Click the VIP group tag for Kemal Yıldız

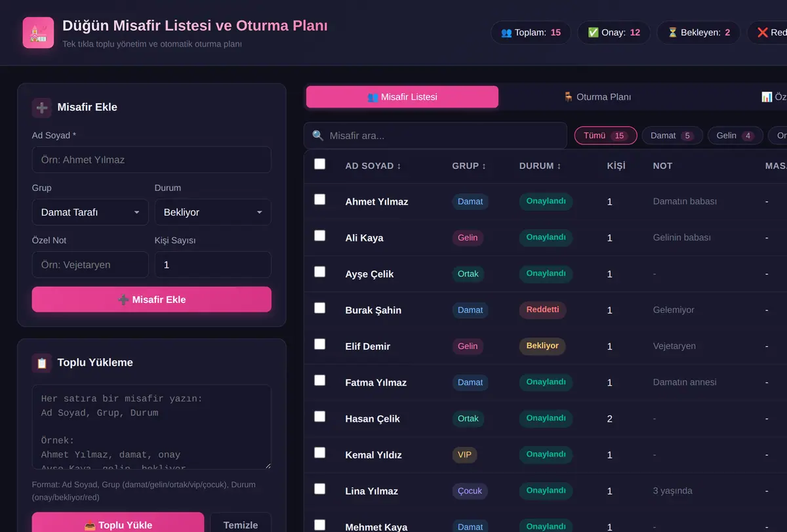click(x=464, y=455)
